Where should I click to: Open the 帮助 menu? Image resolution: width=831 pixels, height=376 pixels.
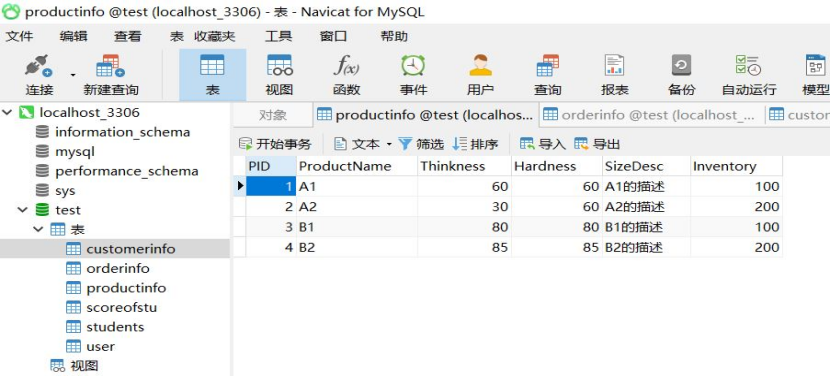pyautogui.click(x=394, y=36)
